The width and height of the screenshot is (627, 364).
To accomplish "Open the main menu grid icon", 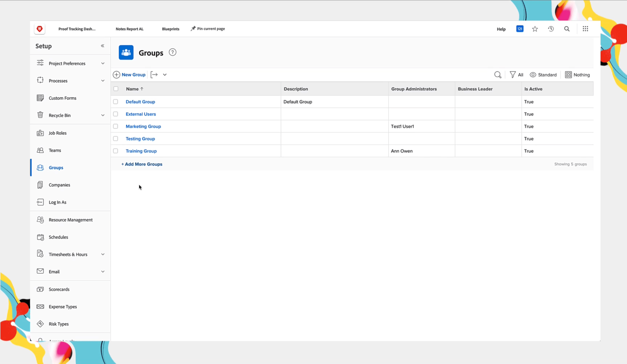I will pos(585,29).
